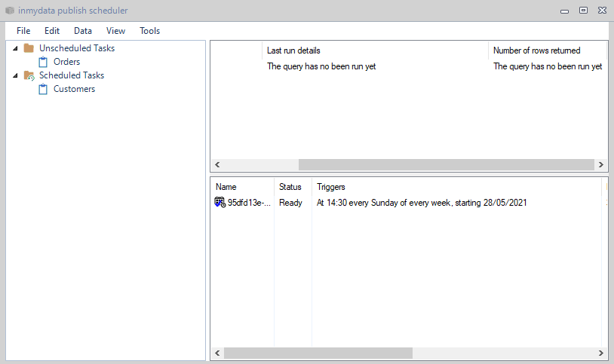614x364 pixels.
Task: Select the Unscheduled Tasks label
Action: click(x=77, y=48)
